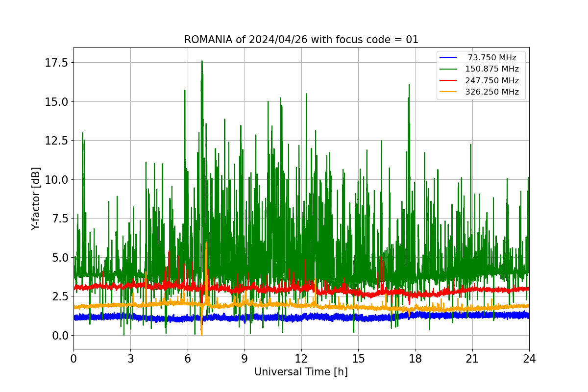Image resolution: width=588 pixels, height=392 pixels.
Task: Click the orange spike peaking near 6 dB
Action: tap(206, 244)
